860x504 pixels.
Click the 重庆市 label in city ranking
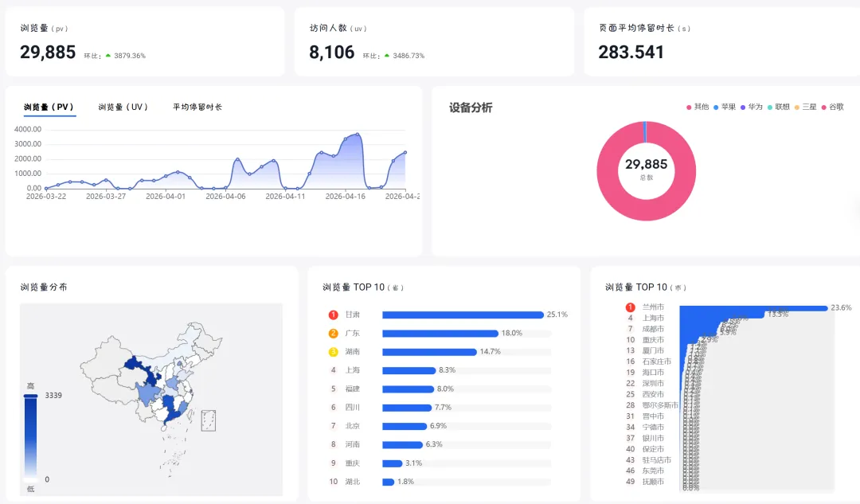(653, 340)
